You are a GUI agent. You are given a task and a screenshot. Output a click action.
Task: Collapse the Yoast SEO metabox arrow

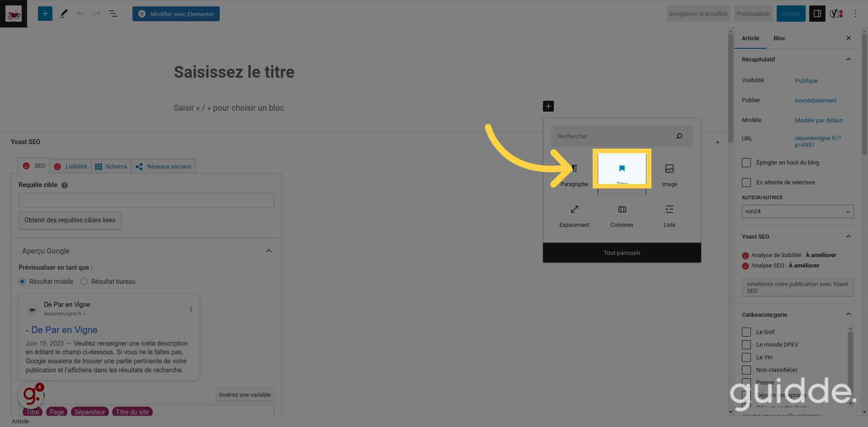click(717, 142)
